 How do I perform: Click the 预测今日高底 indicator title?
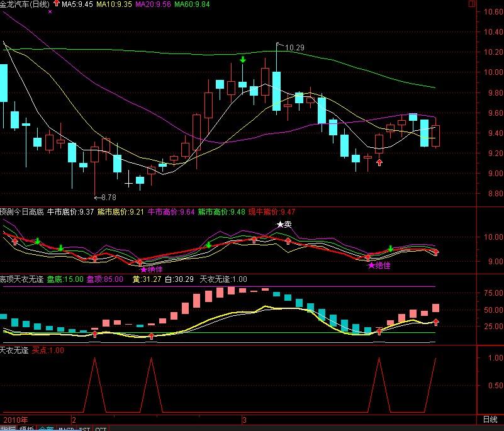22,212
